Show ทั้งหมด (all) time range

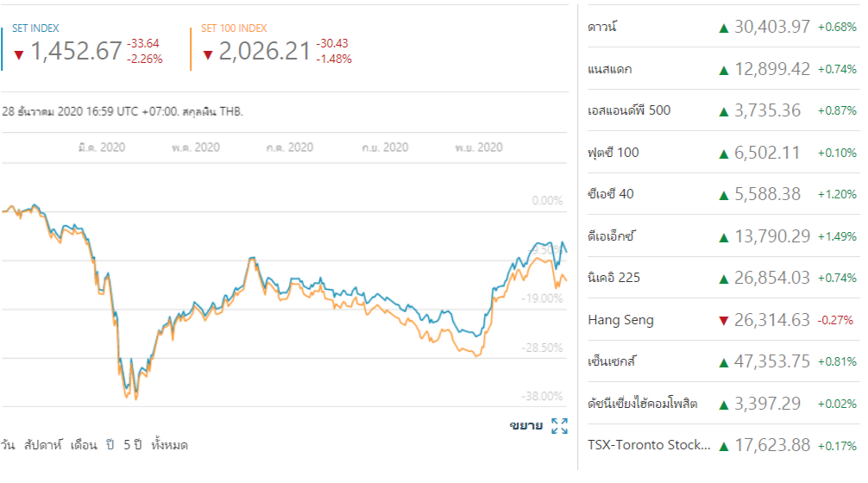[169, 445]
